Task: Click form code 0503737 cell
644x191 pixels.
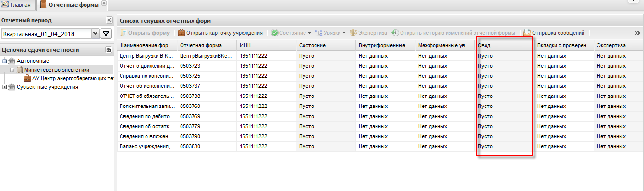Action: (x=207, y=86)
